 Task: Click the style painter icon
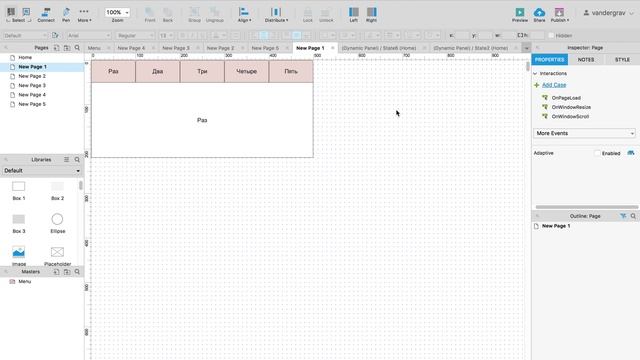tap(55, 36)
